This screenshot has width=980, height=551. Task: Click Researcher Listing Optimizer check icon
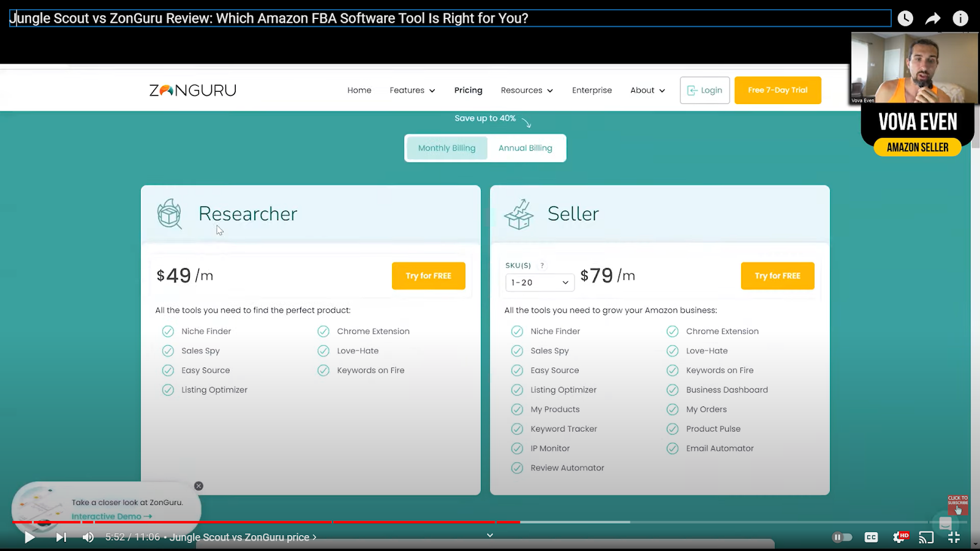coord(168,390)
